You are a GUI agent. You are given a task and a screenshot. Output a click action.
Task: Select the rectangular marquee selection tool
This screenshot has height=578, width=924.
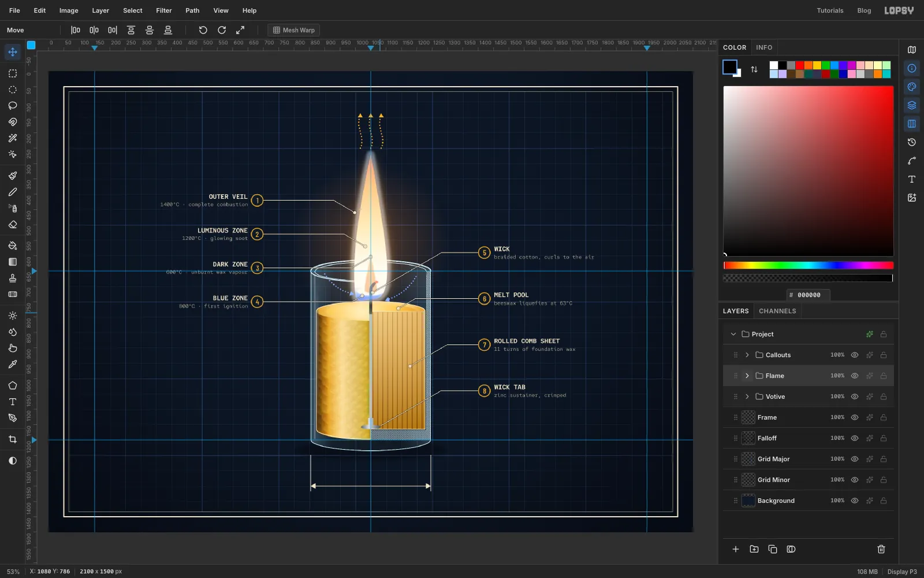coord(13,73)
